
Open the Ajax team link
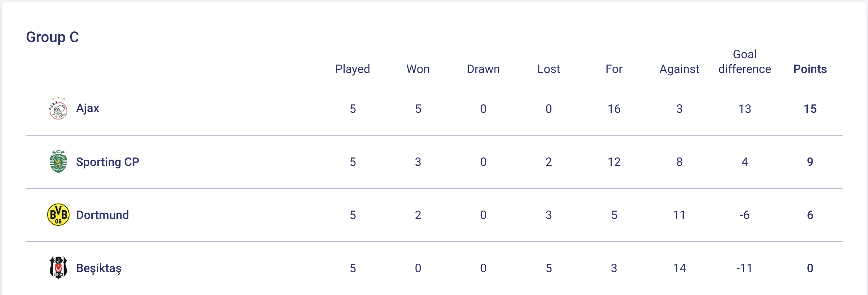[88, 108]
